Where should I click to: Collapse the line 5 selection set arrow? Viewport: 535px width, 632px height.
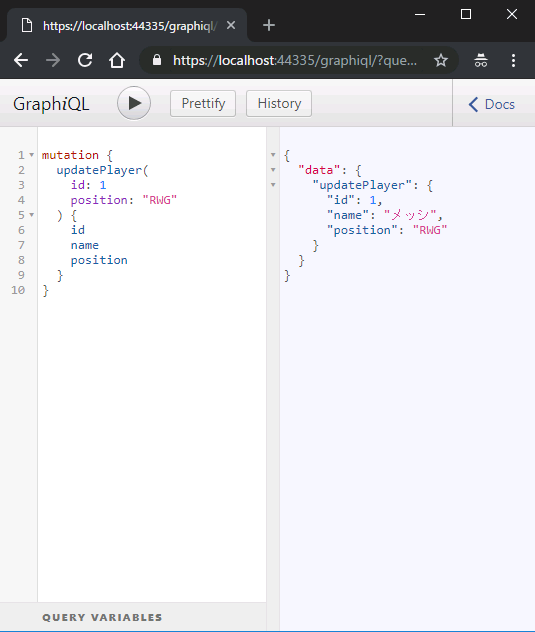coord(31,215)
